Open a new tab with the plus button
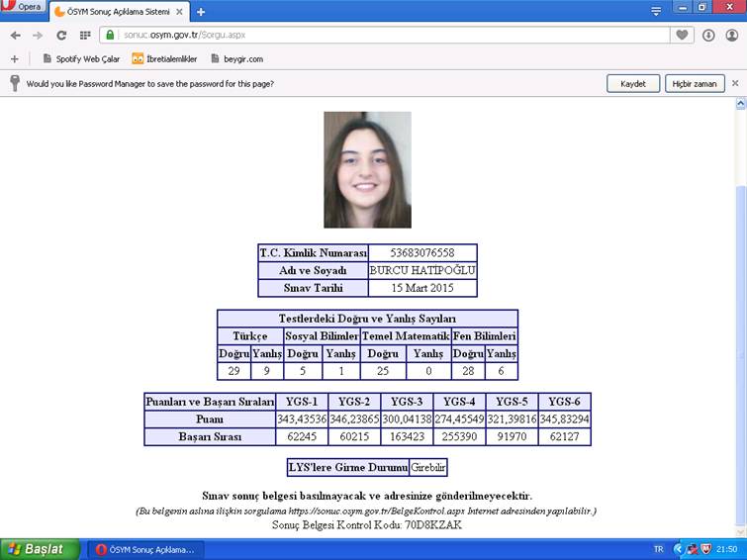The image size is (747, 560). (201, 12)
